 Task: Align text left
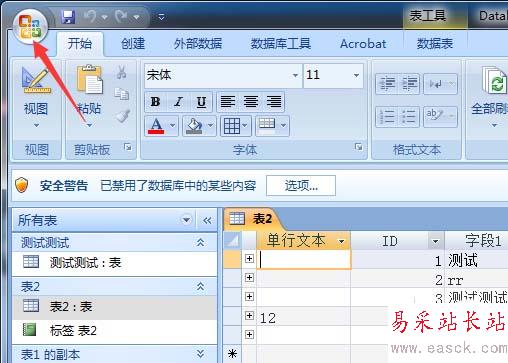point(228,102)
